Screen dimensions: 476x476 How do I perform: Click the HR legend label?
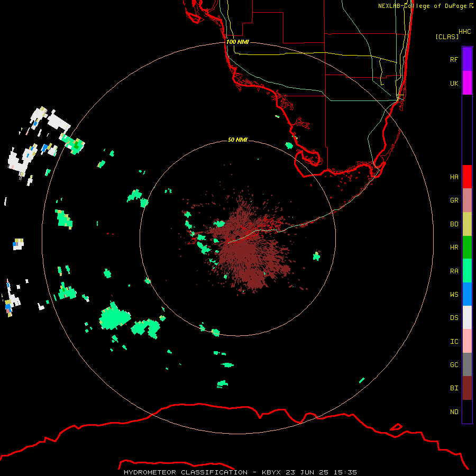pyautogui.click(x=454, y=248)
